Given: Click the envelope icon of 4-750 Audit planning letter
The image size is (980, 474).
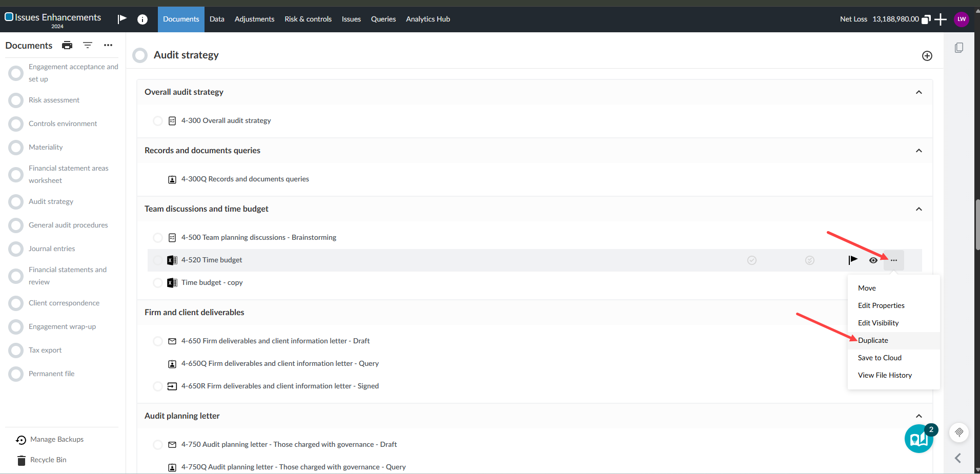Looking at the screenshot, I should 172,445.
